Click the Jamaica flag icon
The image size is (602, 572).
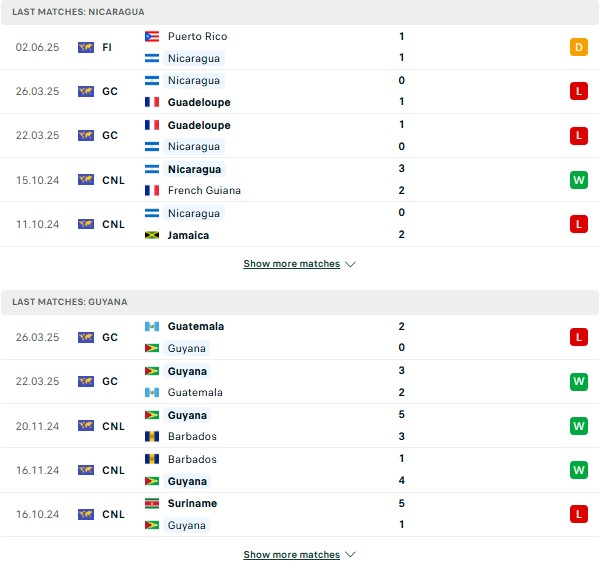click(x=152, y=235)
